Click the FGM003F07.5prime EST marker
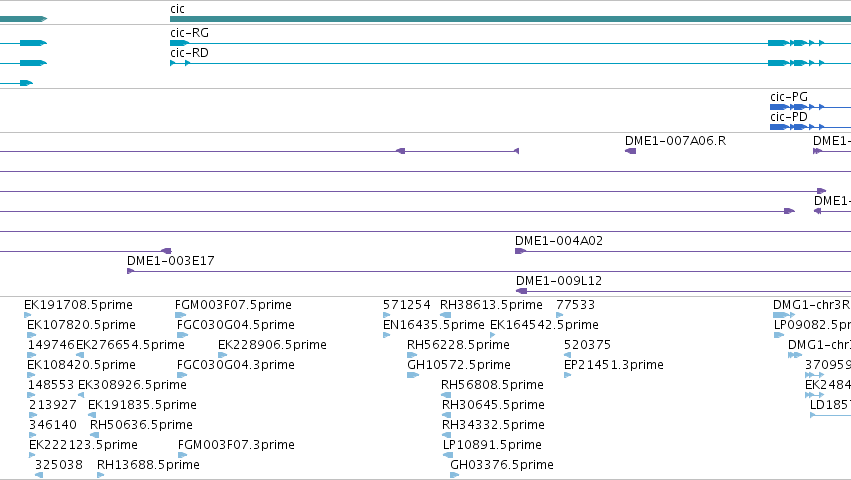This screenshot has height=480, width=851. pyautogui.click(x=181, y=315)
